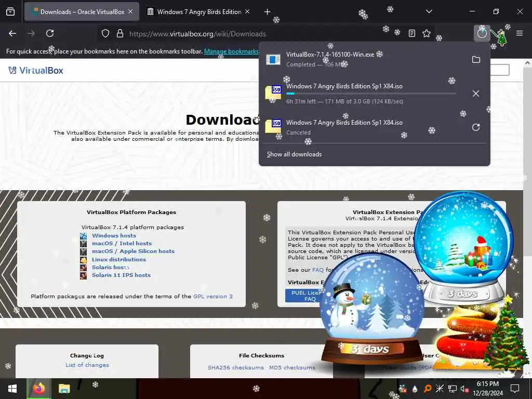Close the Downloads – Oracle VirtualBox tab
Screen dimensions: 532x399
(x=130, y=11)
